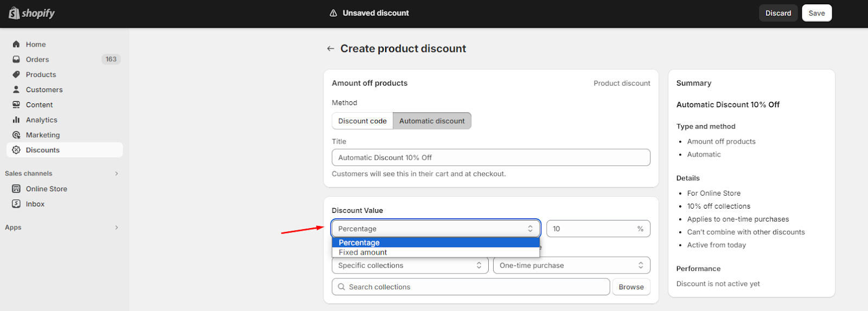Expand the Sales channels section
This screenshot has height=311, width=868.
[x=116, y=174]
